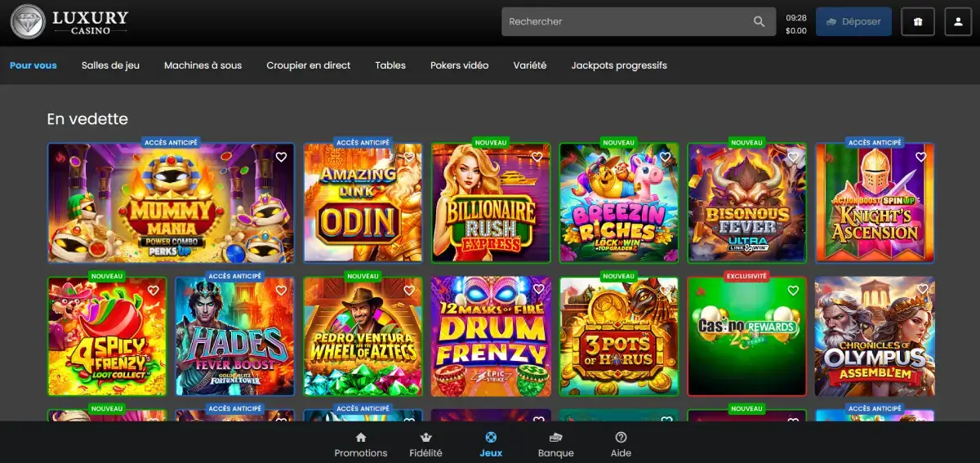Toggle heart on 4 Spicy Frenzy
Viewport: 980px width, 463px height.
[153, 290]
